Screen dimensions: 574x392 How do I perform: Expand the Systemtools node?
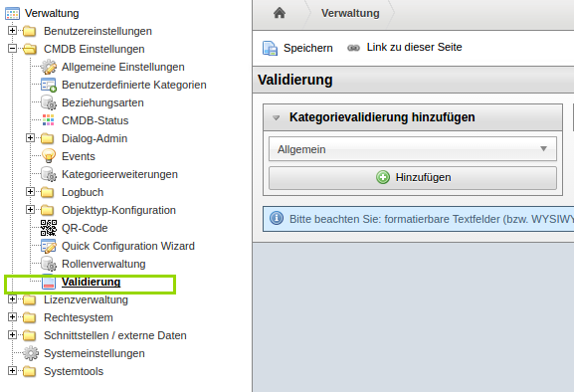pos(12,371)
